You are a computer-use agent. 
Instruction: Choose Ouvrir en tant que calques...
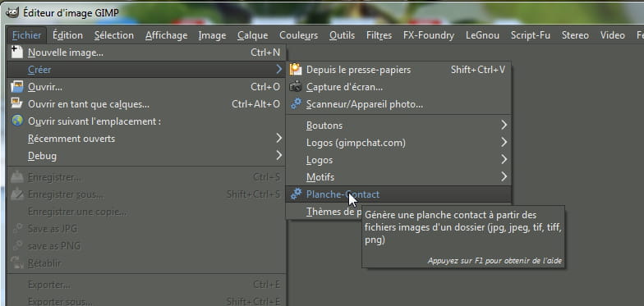pyautogui.click(x=146, y=104)
